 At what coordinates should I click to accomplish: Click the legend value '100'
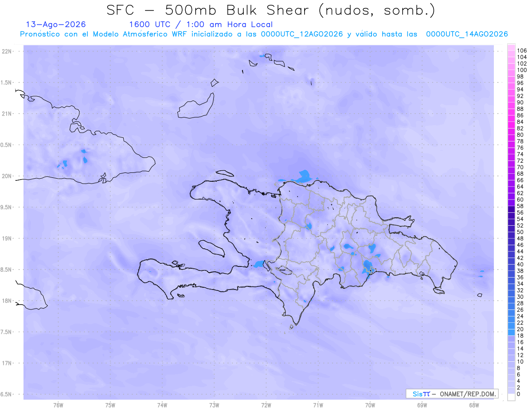click(x=522, y=70)
